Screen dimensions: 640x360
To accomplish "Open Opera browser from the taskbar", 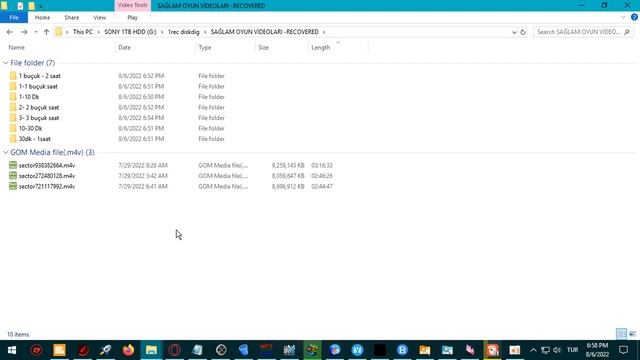I will (x=175, y=350).
